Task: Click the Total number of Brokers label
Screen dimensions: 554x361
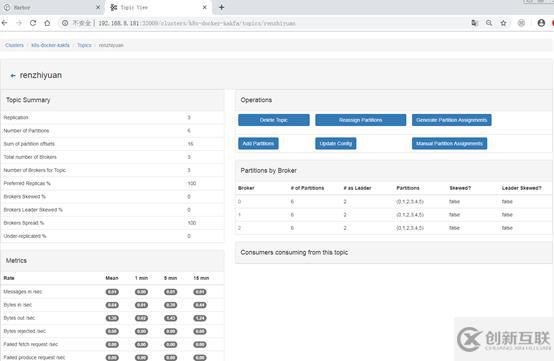Action: pos(30,157)
